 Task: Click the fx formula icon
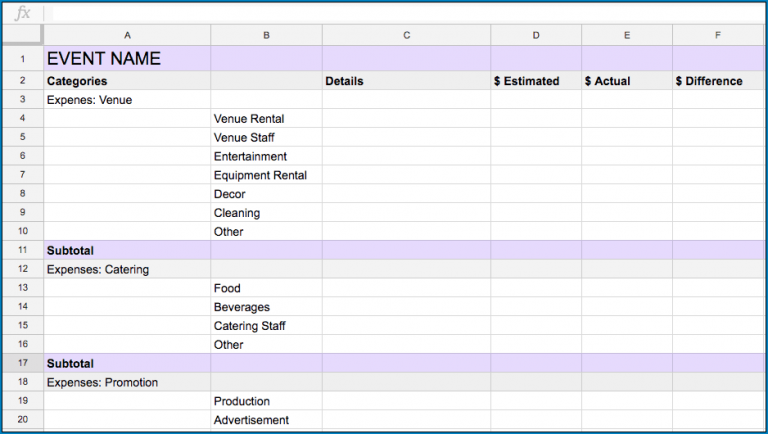pos(22,14)
